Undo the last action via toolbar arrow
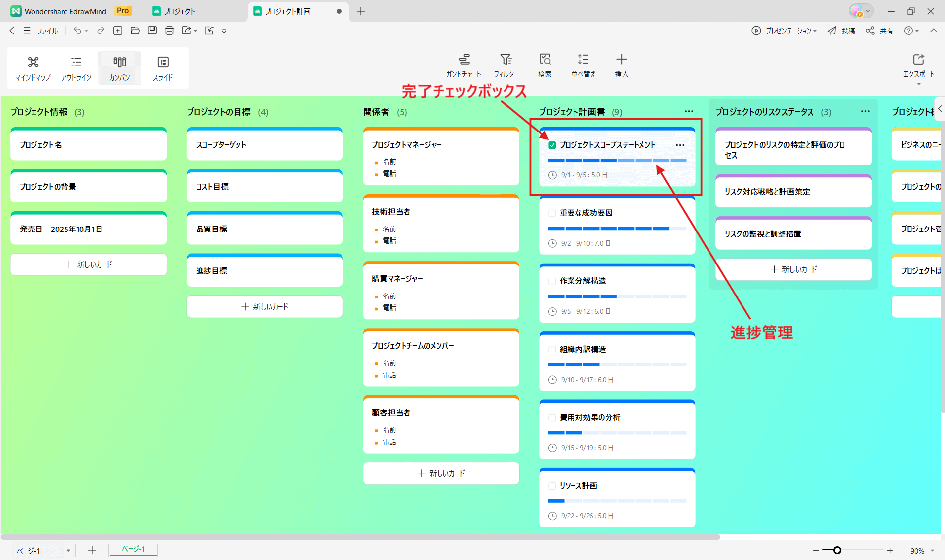This screenshot has width=945, height=560. (x=77, y=30)
